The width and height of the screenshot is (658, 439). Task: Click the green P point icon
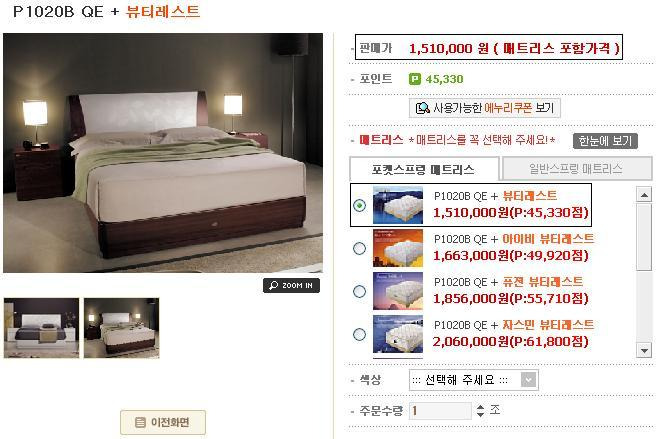tap(415, 79)
